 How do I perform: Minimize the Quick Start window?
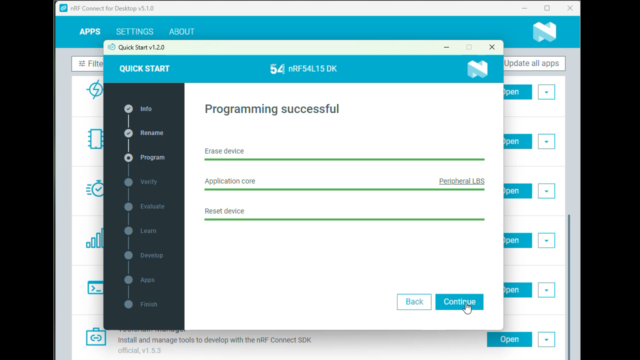point(447,47)
